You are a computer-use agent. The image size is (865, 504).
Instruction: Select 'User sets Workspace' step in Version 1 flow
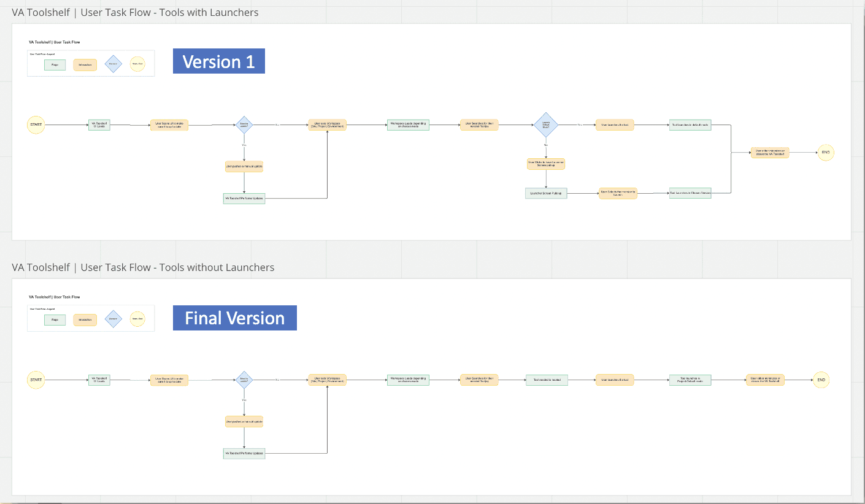coord(328,125)
